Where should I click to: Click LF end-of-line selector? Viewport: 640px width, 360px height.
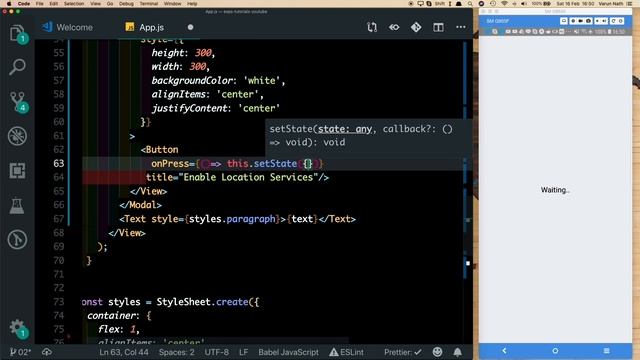(x=243, y=352)
